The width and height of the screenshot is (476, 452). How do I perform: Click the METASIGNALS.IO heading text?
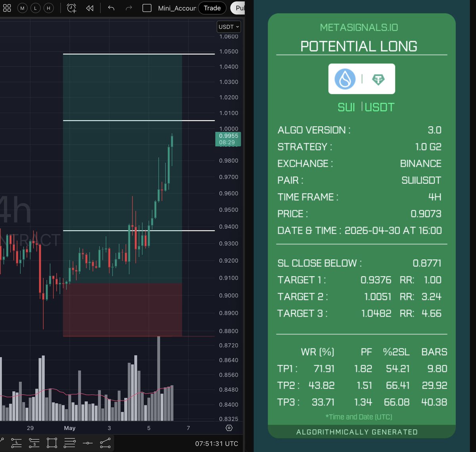coord(359,27)
